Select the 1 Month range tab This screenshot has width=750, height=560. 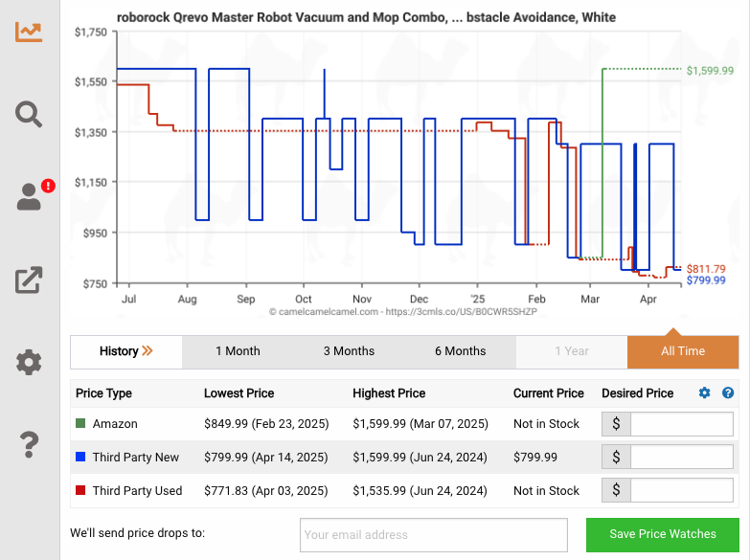click(238, 351)
